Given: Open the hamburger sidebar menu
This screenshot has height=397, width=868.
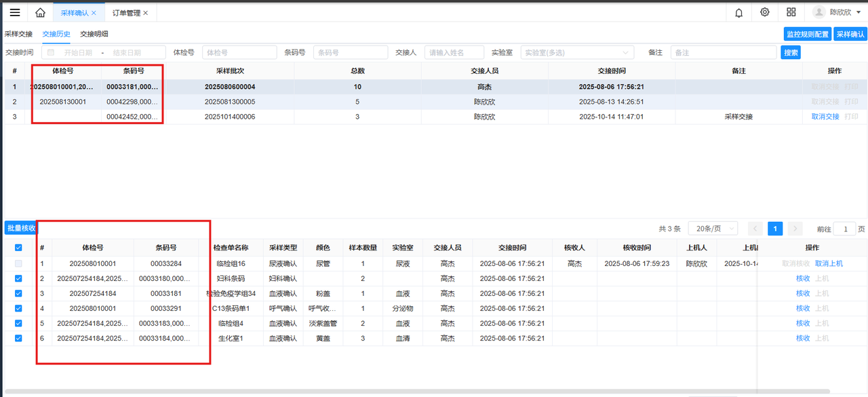Looking at the screenshot, I should pos(14,12).
